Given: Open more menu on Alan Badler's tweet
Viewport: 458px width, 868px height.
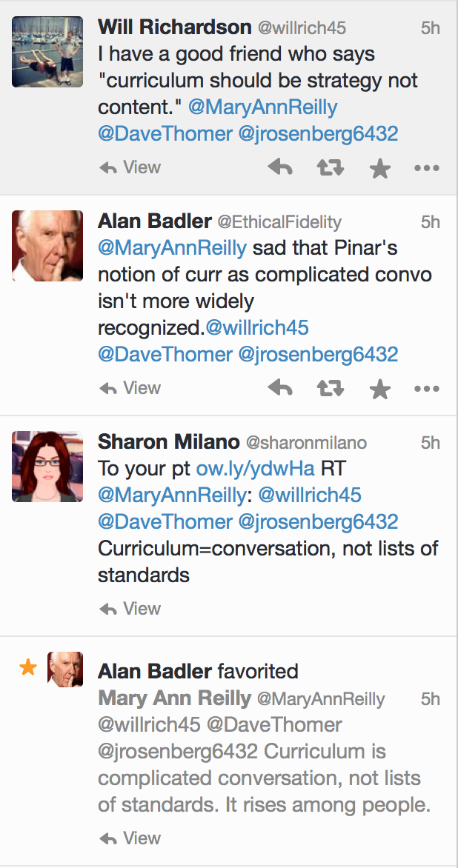Looking at the screenshot, I should [x=427, y=388].
